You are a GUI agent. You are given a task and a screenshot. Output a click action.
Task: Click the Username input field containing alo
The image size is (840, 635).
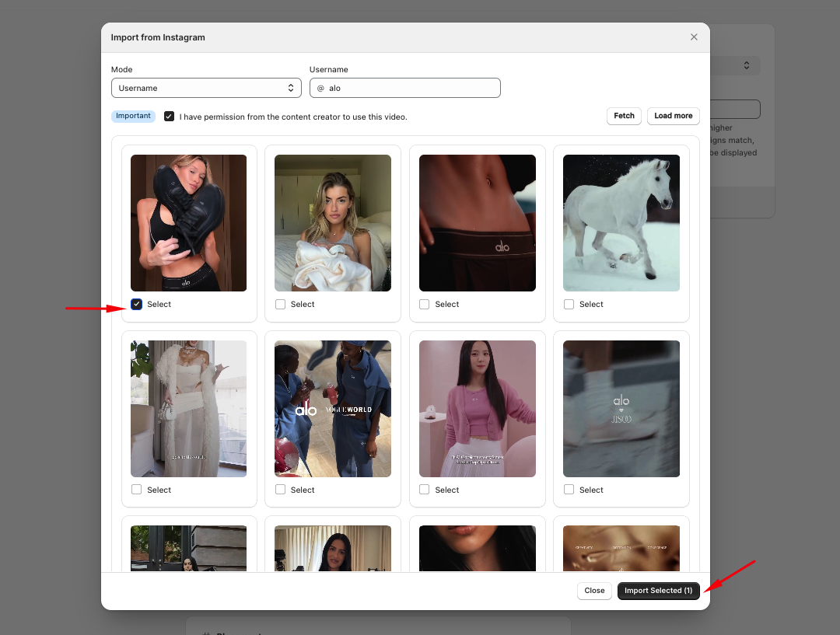coord(405,88)
